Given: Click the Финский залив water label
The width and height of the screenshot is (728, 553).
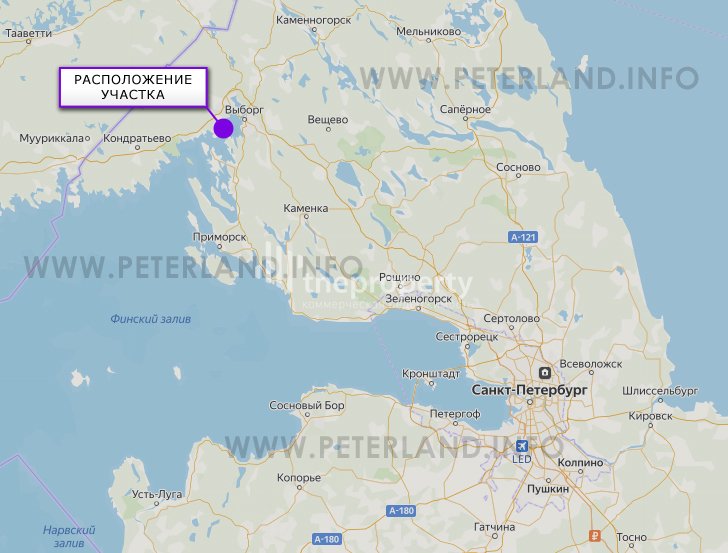Looking at the screenshot, I should pyautogui.click(x=150, y=319).
